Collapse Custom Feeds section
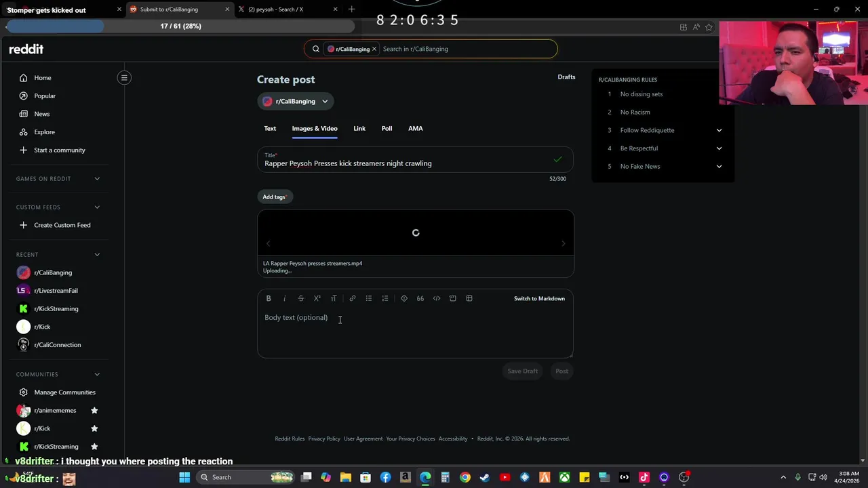The height and width of the screenshot is (488, 868). pos(97,207)
